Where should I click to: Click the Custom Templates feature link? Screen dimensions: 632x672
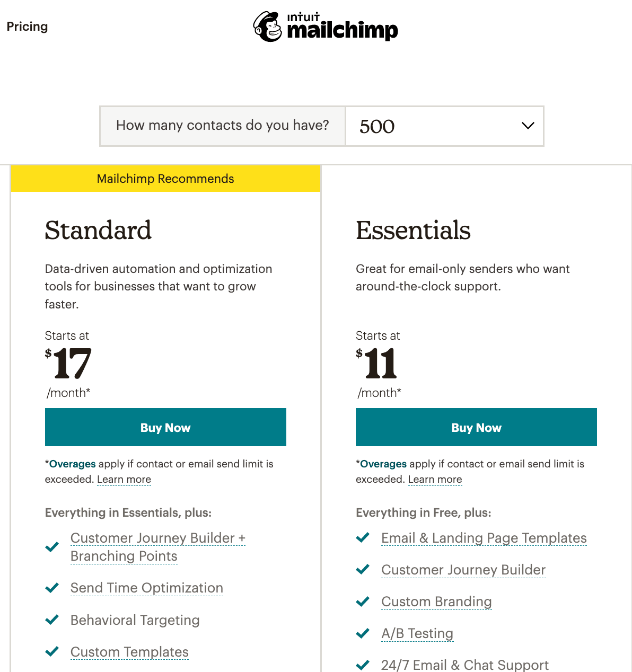click(x=129, y=652)
